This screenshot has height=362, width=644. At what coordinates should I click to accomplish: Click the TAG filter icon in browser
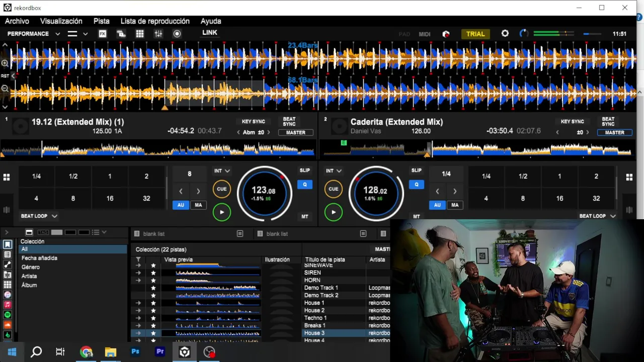click(x=43, y=232)
